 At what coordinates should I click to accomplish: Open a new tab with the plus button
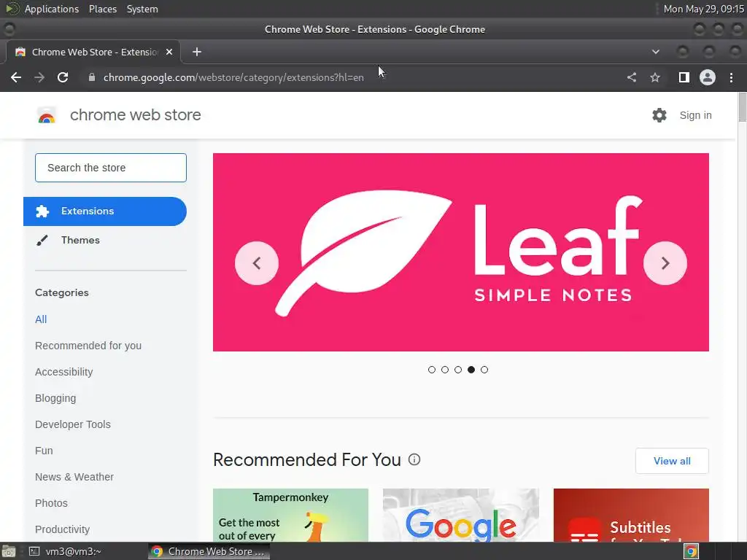[197, 52]
